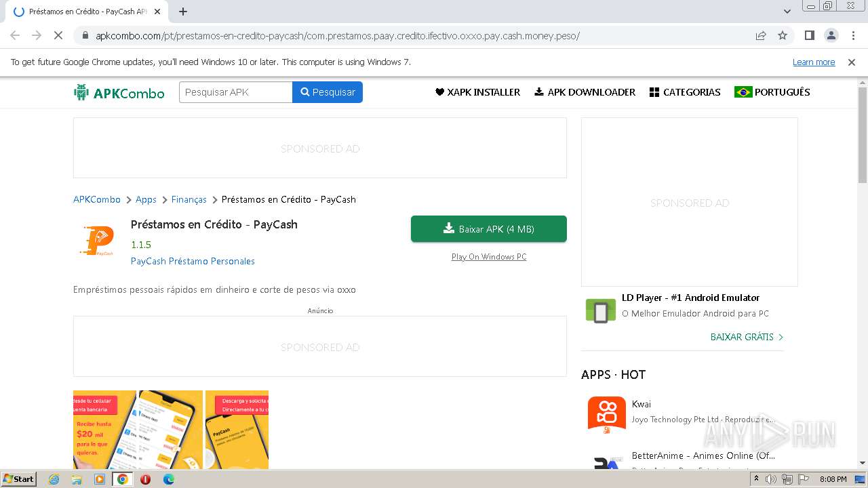868x488 pixels.
Task: Open XAPK INSTALLER menu item
Action: click(477, 92)
